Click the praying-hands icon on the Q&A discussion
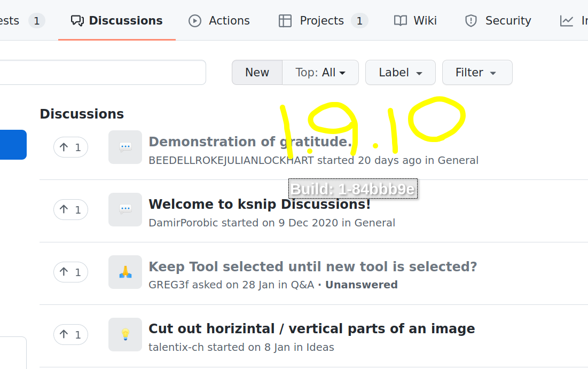The image size is (588, 369). click(125, 272)
